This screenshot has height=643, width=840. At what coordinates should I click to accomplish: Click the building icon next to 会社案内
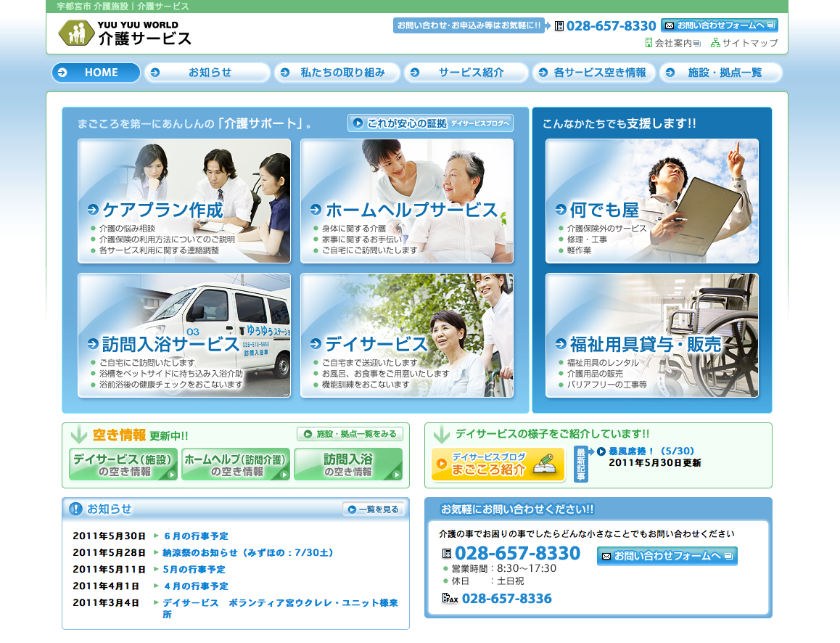point(648,43)
